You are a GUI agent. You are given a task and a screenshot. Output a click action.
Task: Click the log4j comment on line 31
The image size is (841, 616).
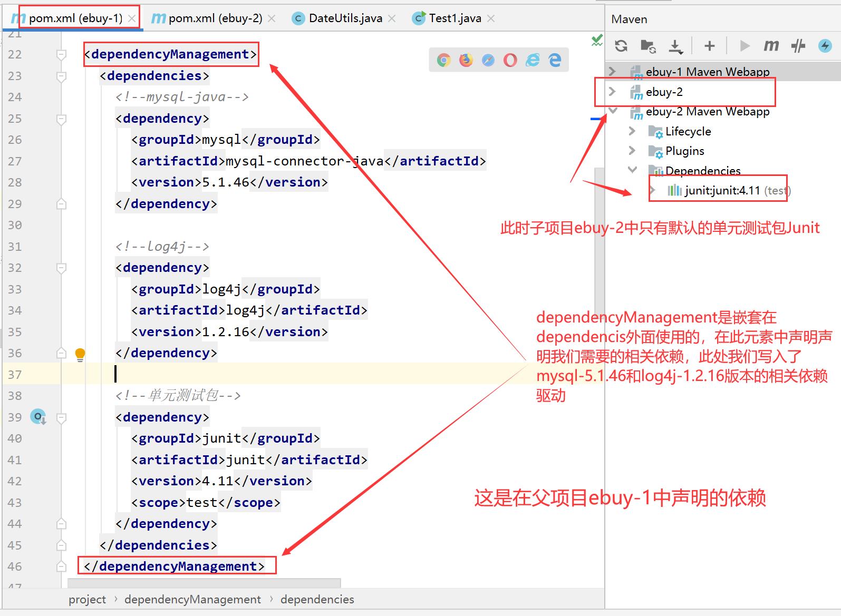pos(162,247)
